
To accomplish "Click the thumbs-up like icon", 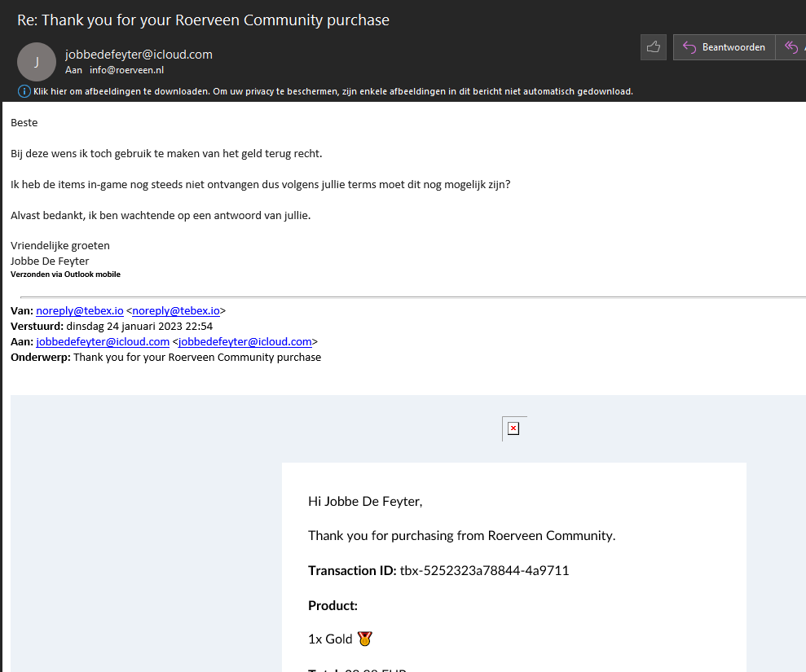I will (x=653, y=47).
